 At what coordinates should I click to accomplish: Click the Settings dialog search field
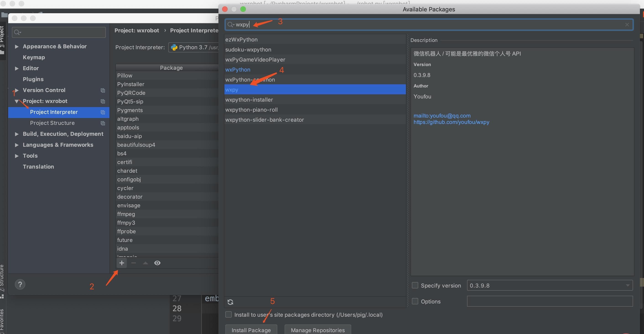tap(59, 32)
